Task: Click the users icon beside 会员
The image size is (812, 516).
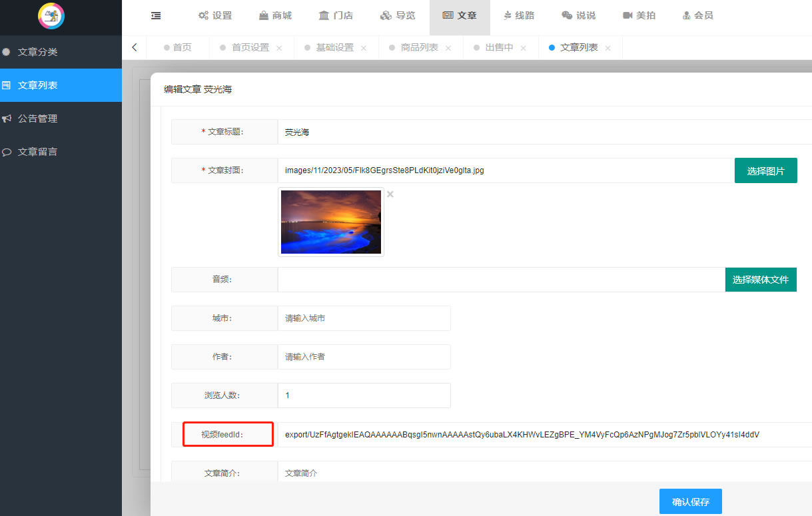Action: (687, 15)
